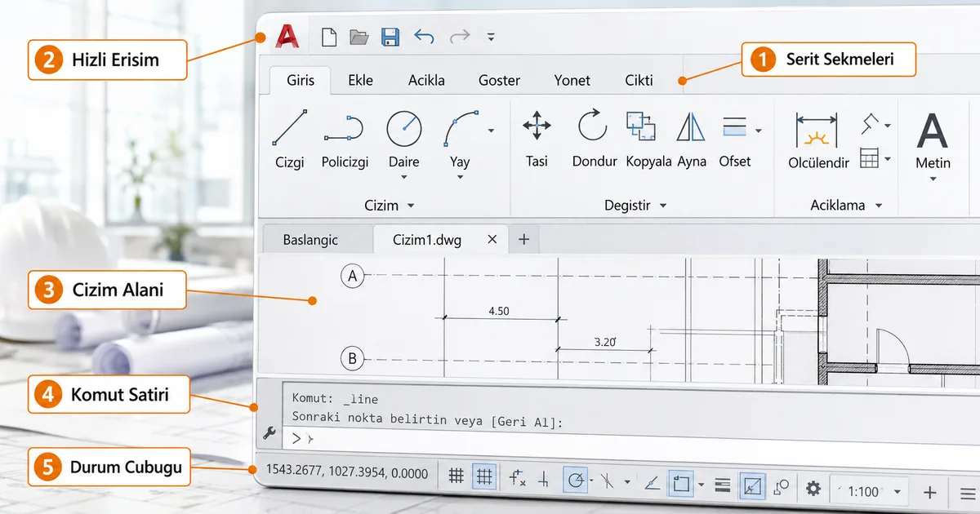This screenshot has height=514, width=980.
Task: Close the Cizim1.dwg tab
Action: click(x=492, y=239)
